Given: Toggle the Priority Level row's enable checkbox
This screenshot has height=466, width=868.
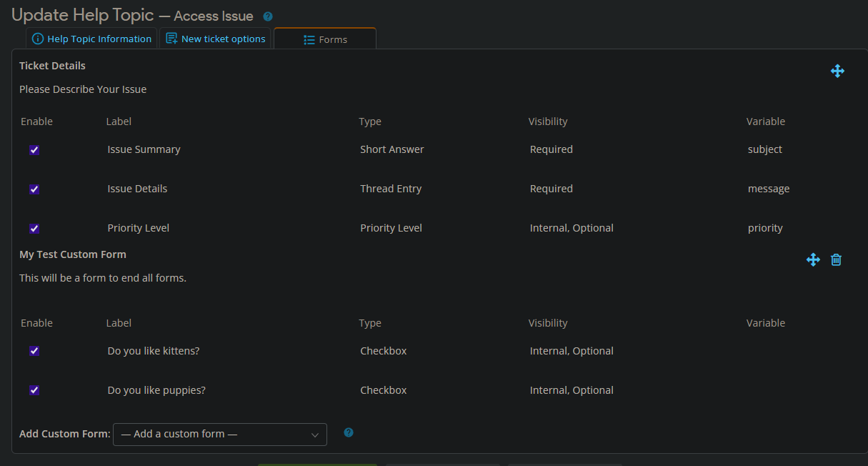Looking at the screenshot, I should coord(34,229).
